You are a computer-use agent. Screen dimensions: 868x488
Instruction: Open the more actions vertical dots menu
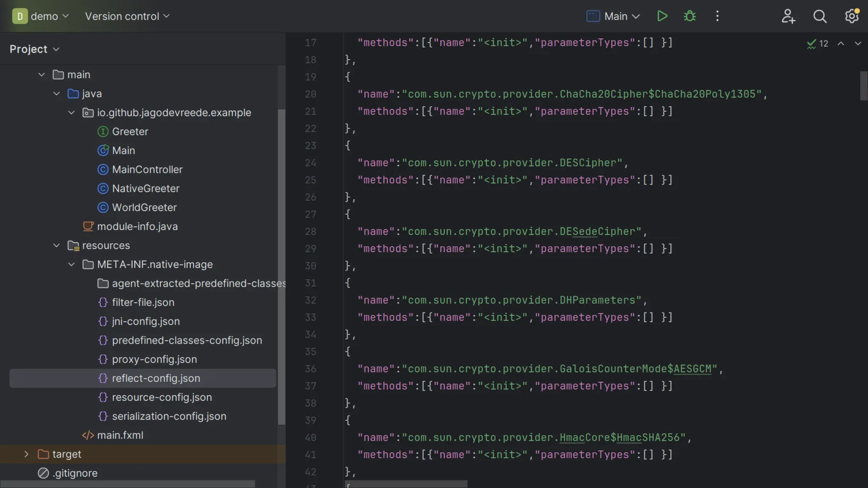click(x=717, y=16)
